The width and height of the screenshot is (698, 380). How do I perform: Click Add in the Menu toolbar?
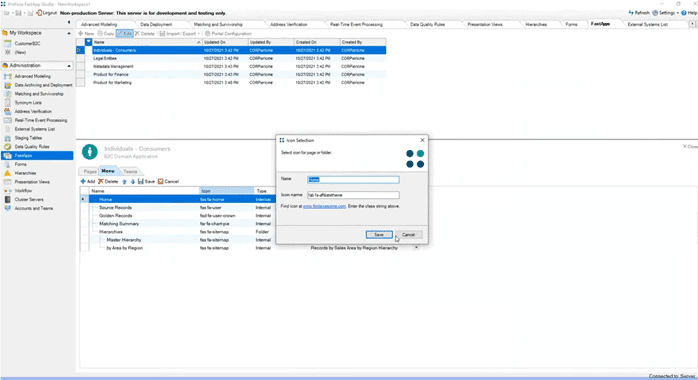88,182
